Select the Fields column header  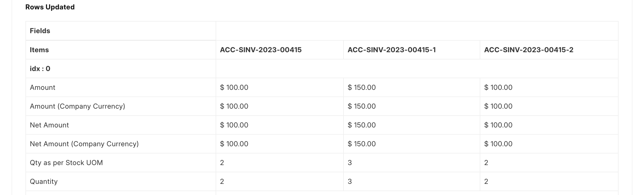tap(40, 31)
